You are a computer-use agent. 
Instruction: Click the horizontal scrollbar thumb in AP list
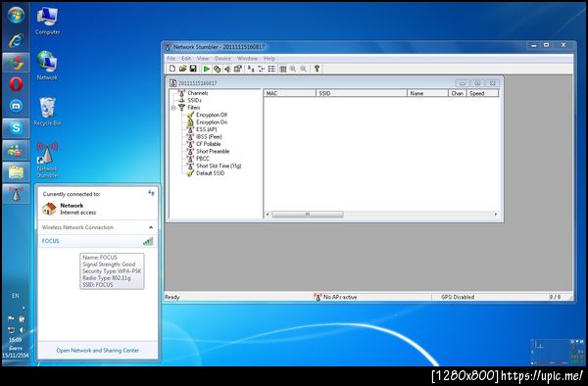(307, 215)
